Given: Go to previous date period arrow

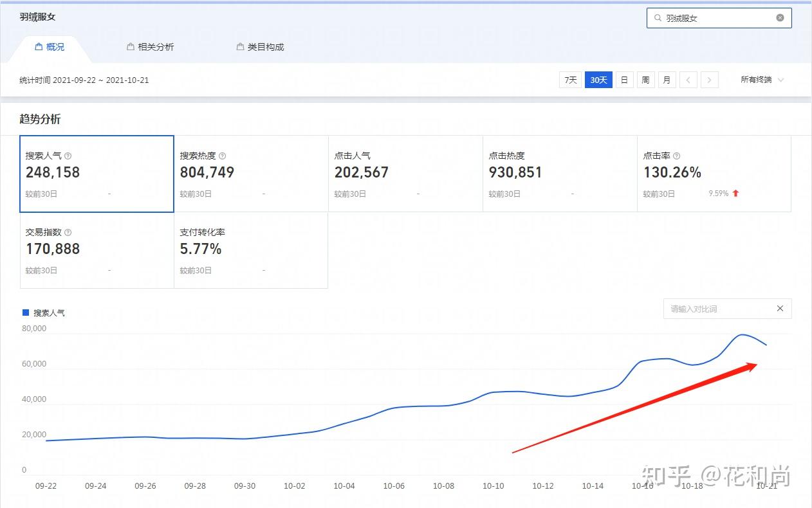Looking at the screenshot, I should [x=688, y=80].
